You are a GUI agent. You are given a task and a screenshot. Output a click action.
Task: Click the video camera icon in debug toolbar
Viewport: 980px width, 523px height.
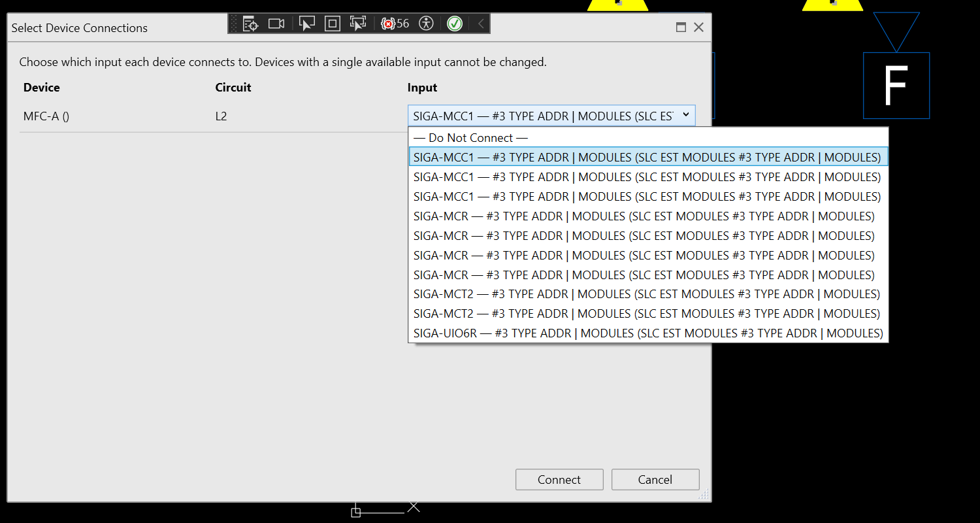(276, 24)
